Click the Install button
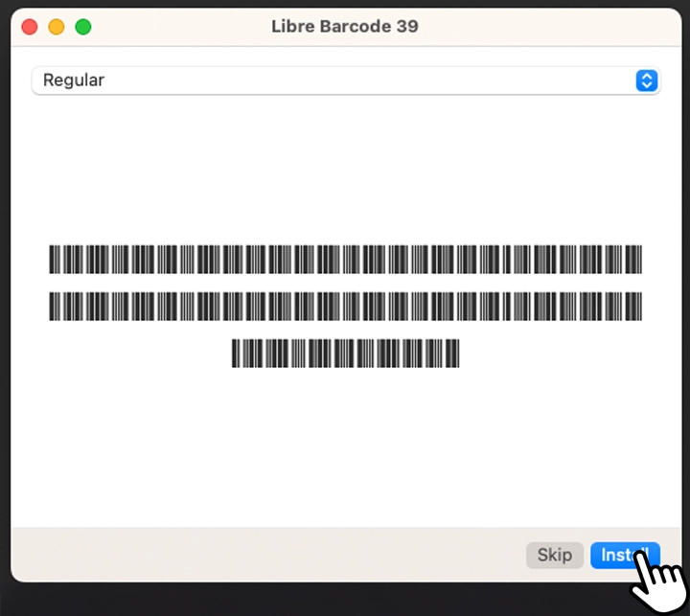690x616 pixels. (x=625, y=555)
